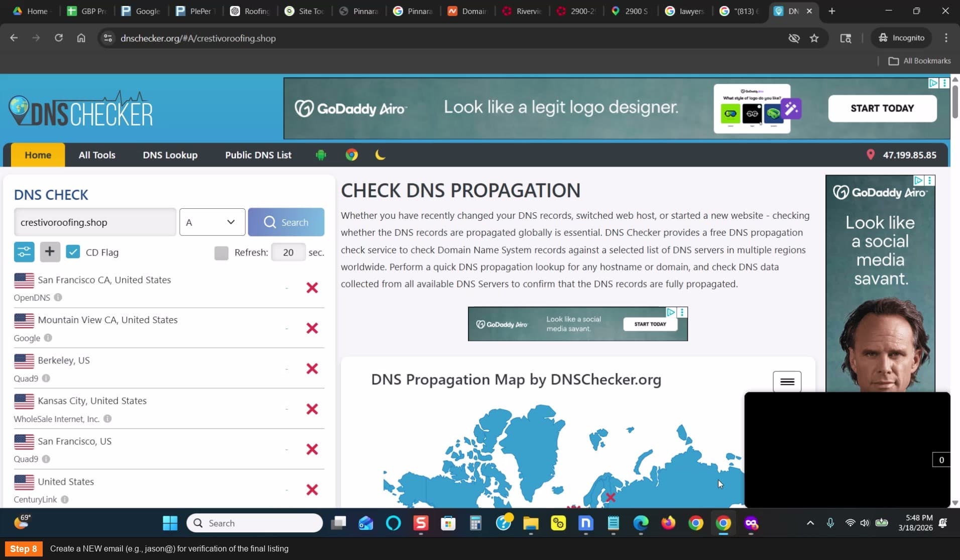Enable the Refresh checkbox
The width and height of the screenshot is (960, 560).
click(x=221, y=252)
